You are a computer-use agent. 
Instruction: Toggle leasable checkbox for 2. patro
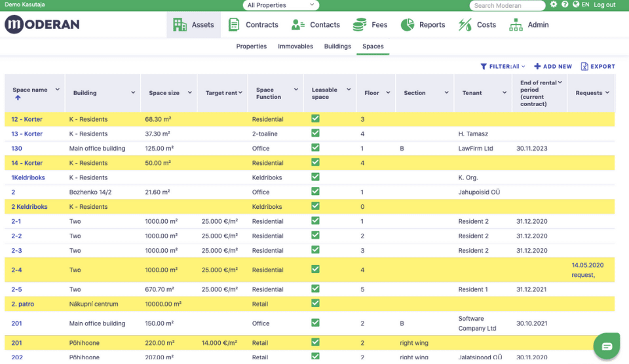(x=315, y=303)
